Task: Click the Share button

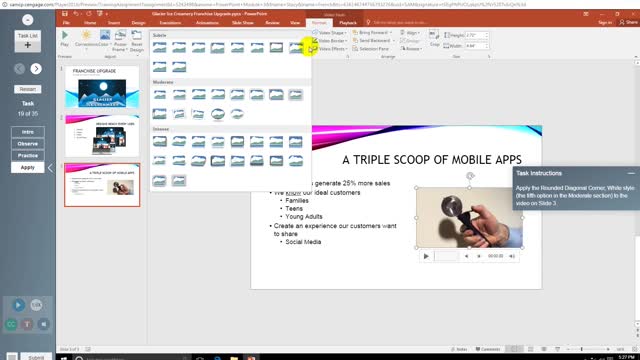Action: (629, 22)
